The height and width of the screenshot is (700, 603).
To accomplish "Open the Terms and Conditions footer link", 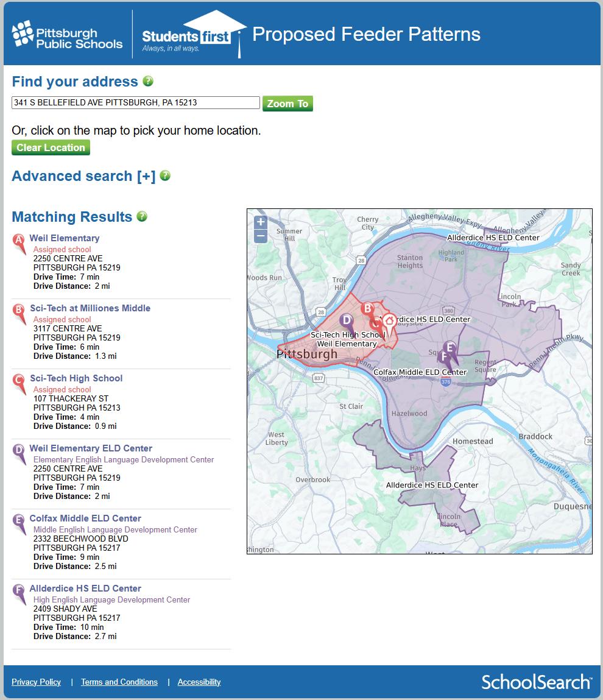I will pos(119,682).
